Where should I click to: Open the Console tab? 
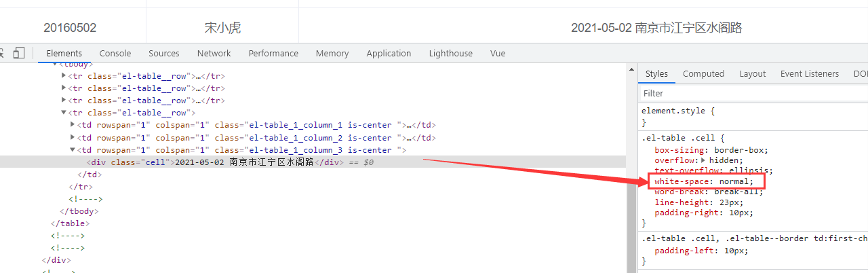click(115, 53)
